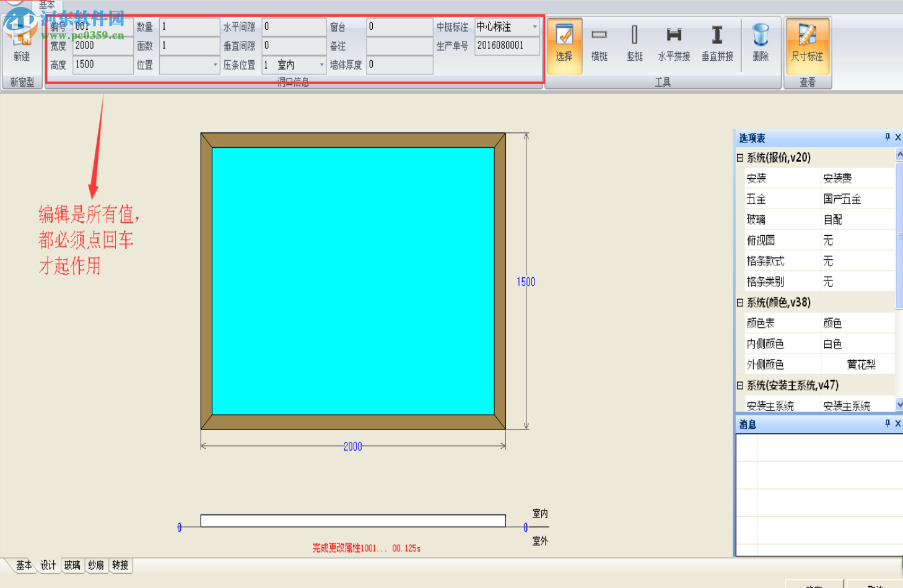903x588 pixels.
Task: Pick the 竖梃 vertical mullion tool
Action: (x=635, y=45)
